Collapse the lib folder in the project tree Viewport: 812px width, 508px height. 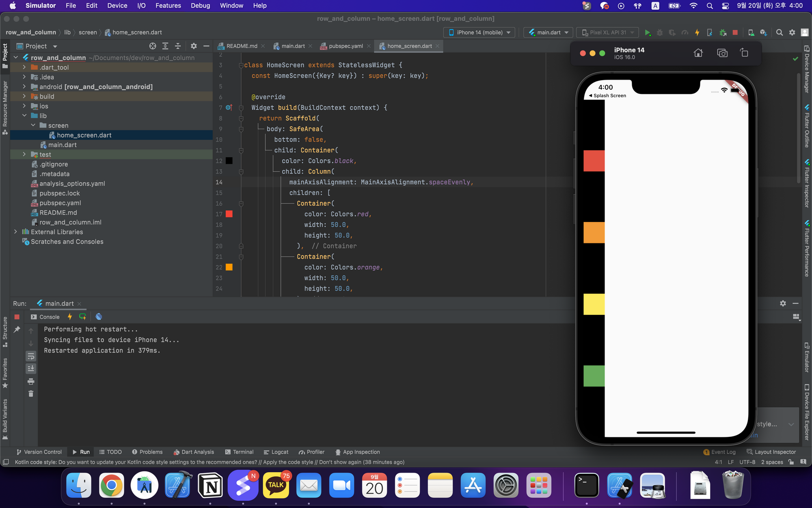tap(24, 116)
